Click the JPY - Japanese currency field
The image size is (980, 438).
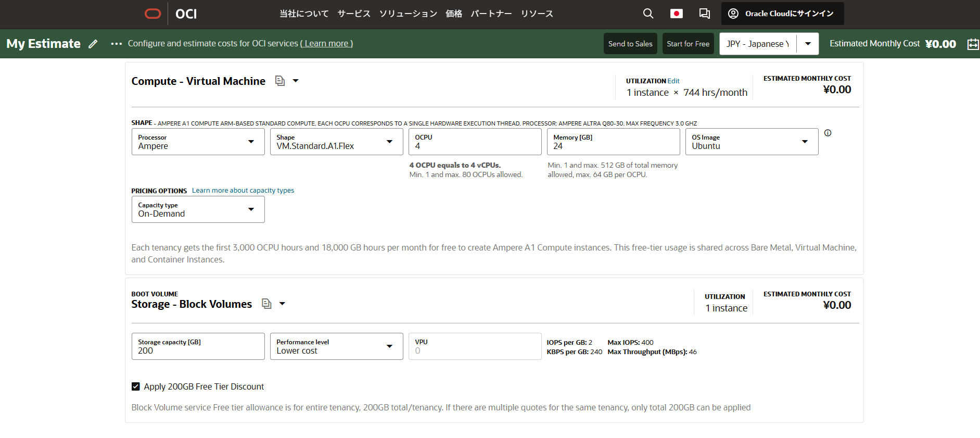[x=758, y=44]
